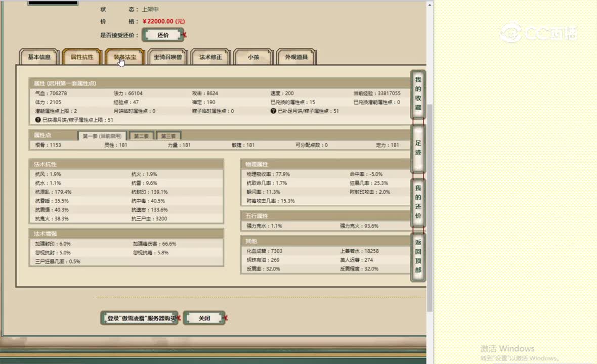Click 可分配点数: 0 text
597x364 pixels.
pyautogui.click(x=312, y=145)
